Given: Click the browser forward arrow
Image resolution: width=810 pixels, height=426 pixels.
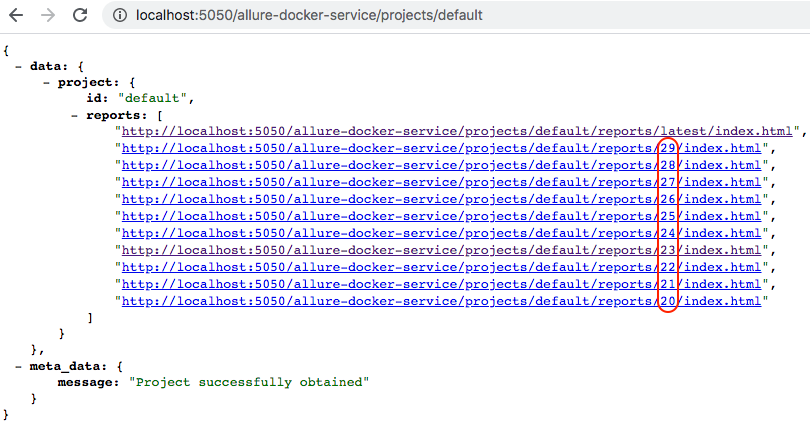Looking at the screenshot, I should [x=48, y=15].
